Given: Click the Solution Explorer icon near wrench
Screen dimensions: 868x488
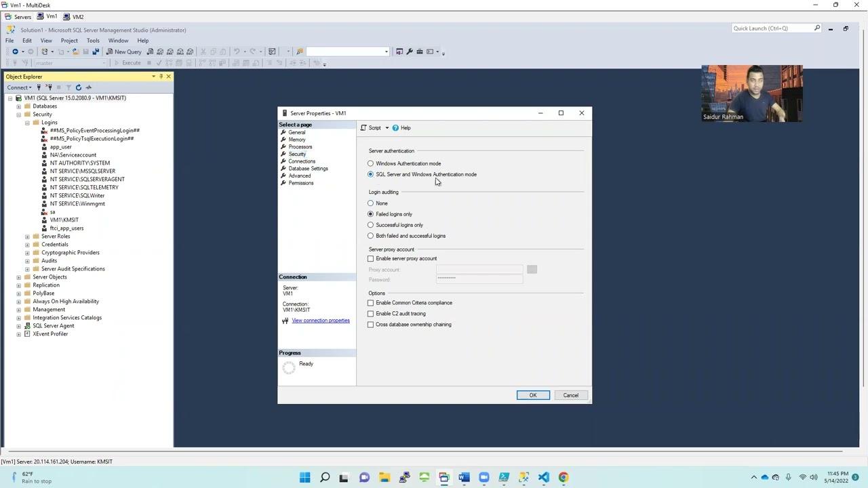Looking at the screenshot, I should tap(399, 52).
